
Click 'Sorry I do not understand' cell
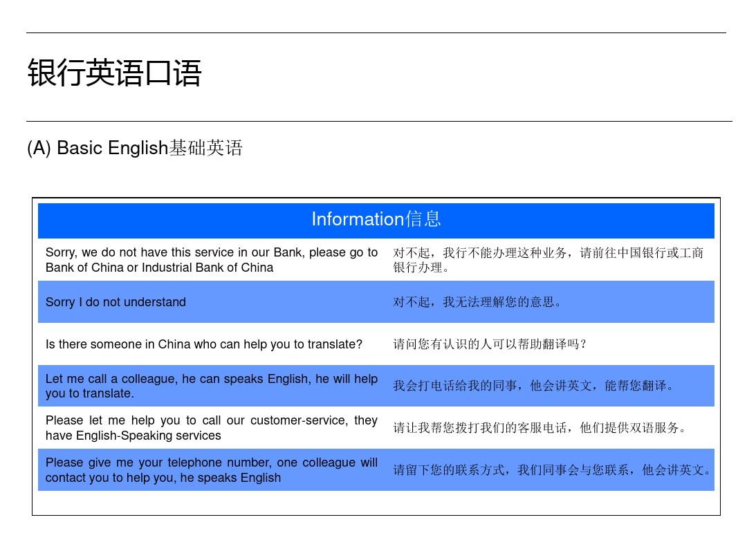116,302
